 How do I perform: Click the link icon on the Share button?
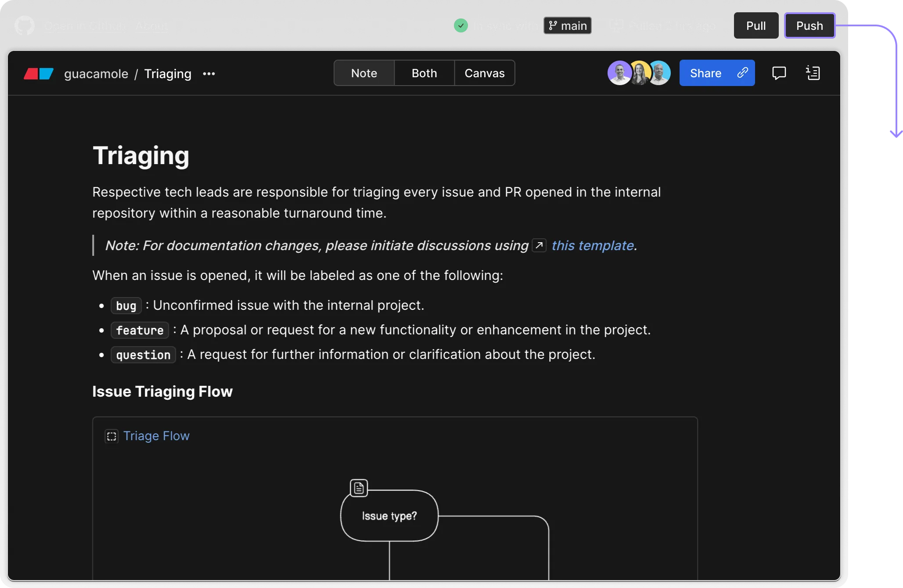tap(743, 73)
